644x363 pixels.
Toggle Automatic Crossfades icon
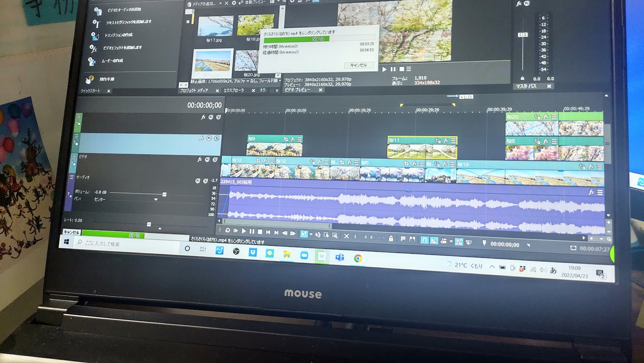(x=434, y=241)
